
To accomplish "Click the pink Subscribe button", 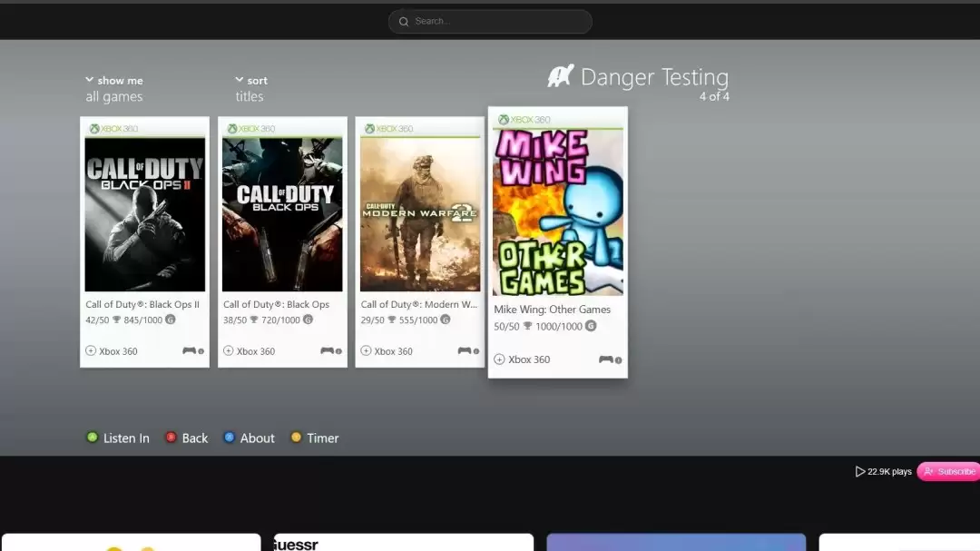I will tap(949, 471).
